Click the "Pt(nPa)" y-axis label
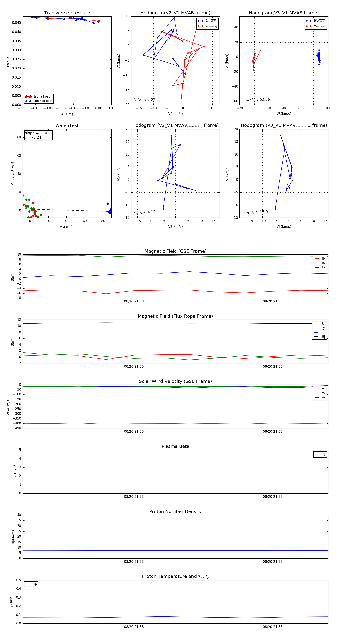This screenshot has height=644, width=351. (8, 61)
